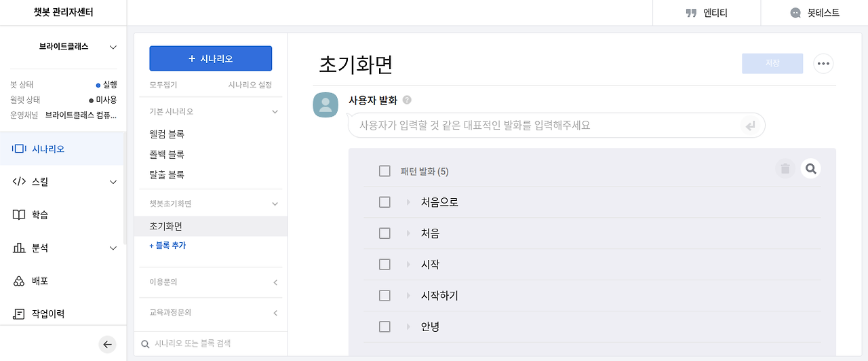This screenshot has height=361, width=868.
Task: Open 배포 menu item
Action: tap(40, 281)
